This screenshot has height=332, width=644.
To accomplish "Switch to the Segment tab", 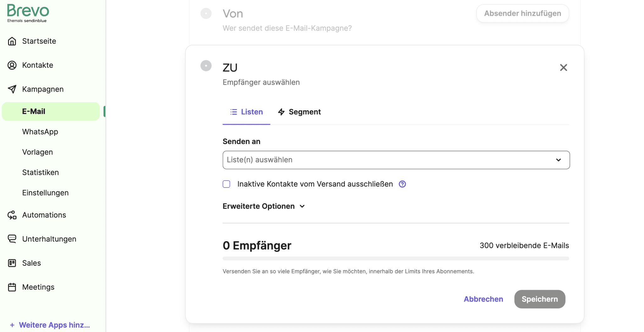I will (299, 112).
